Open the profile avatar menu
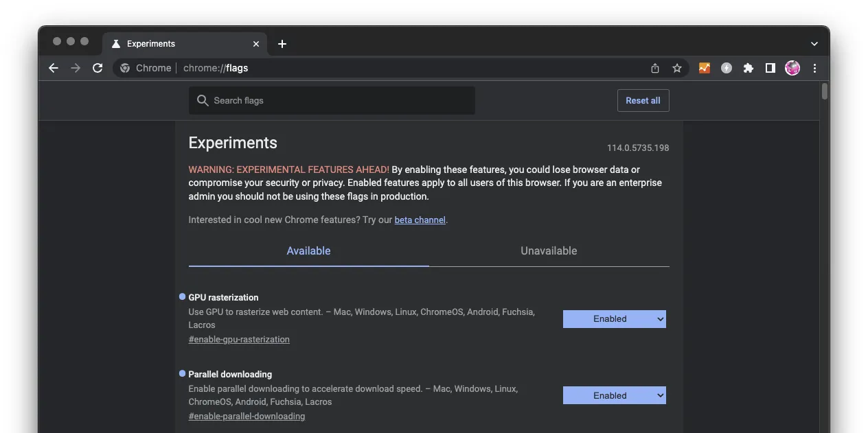The image size is (868, 433). 792,68
